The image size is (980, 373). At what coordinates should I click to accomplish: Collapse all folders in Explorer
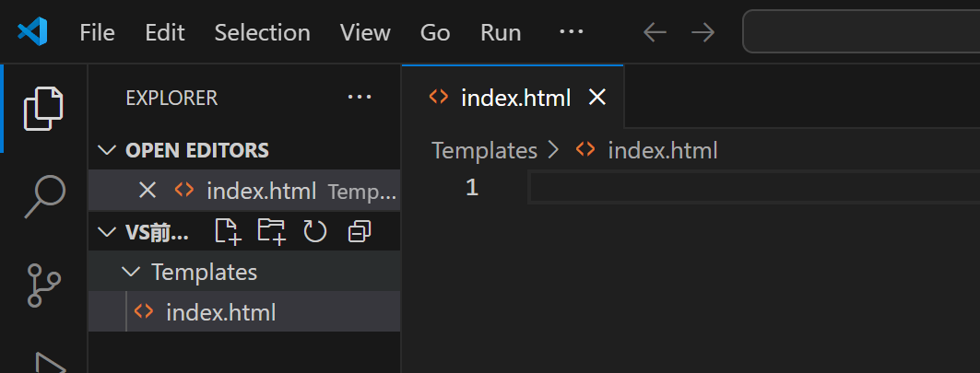pos(360,232)
